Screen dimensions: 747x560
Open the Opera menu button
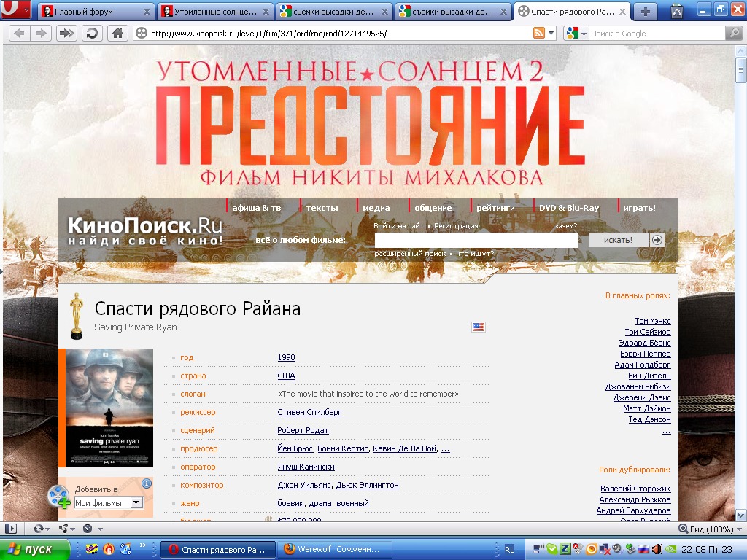click(x=16, y=9)
